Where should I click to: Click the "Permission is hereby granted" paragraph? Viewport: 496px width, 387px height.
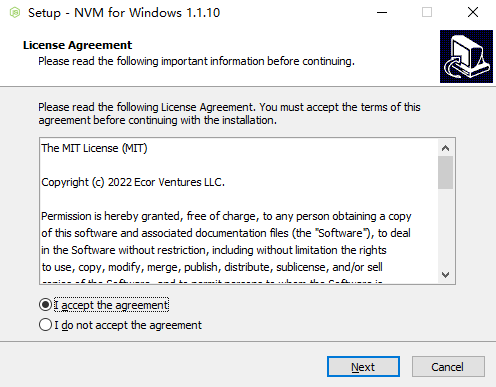pyautogui.click(x=226, y=242)
